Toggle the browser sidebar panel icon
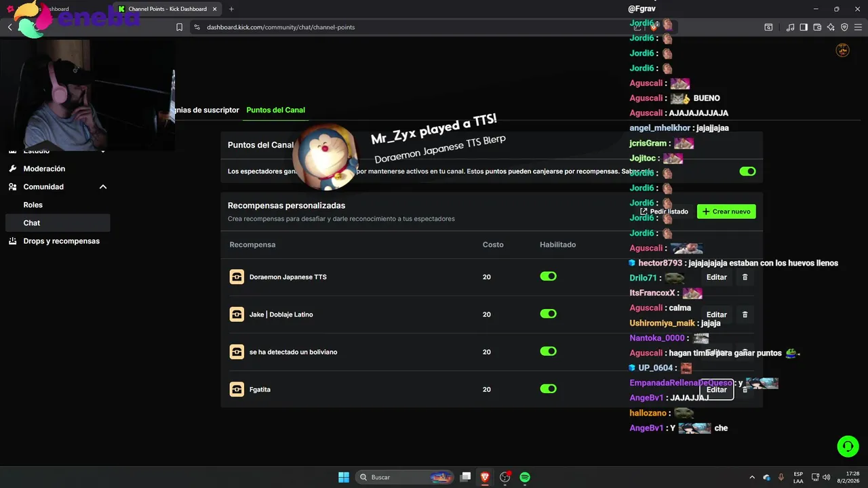This screenshot has height=488, width=868. 804,27
